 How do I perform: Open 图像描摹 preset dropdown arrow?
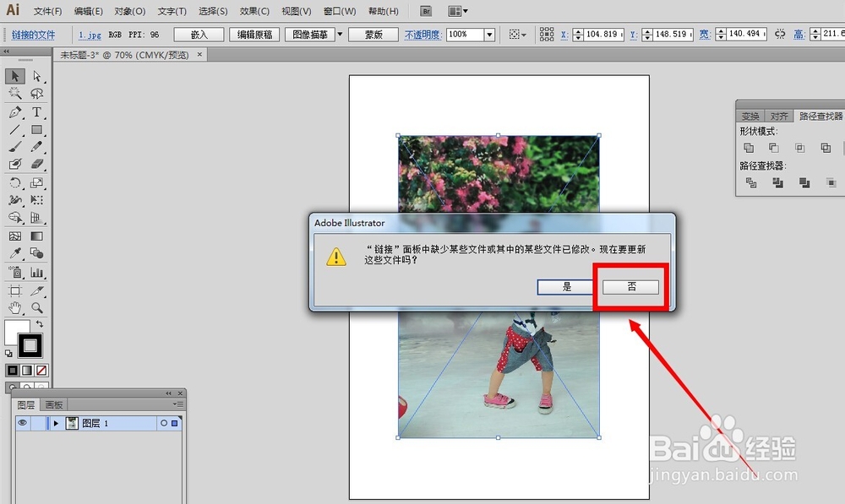pos(340,35)
